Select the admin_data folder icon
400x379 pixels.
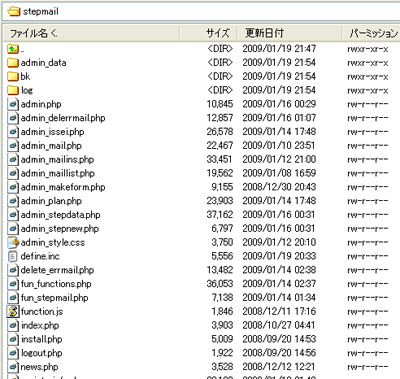13,63
